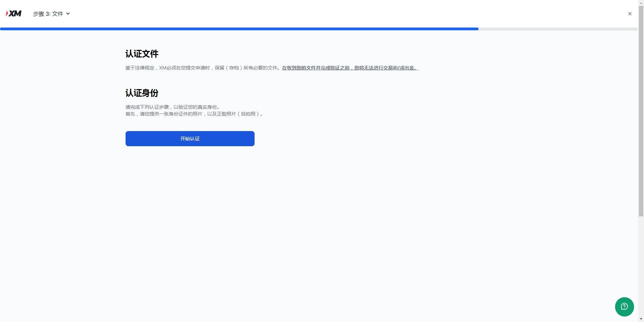Click the 开始认证 button
This screenshot has height=322, width=644.
tap(190, 139)
